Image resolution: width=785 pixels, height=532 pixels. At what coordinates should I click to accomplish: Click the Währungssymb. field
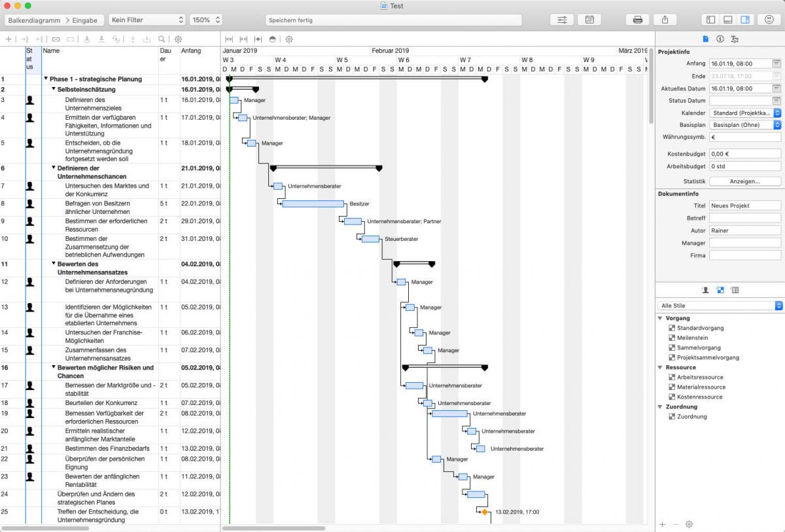tap(745, 137)
